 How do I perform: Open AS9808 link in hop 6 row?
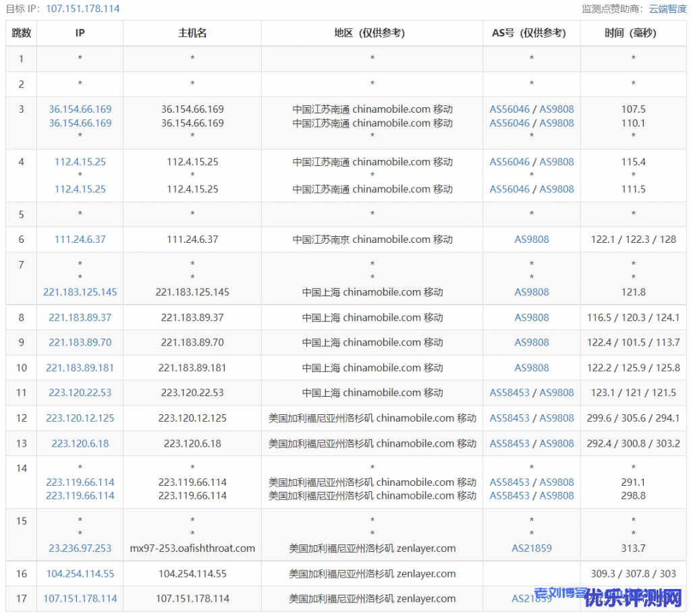532,240
